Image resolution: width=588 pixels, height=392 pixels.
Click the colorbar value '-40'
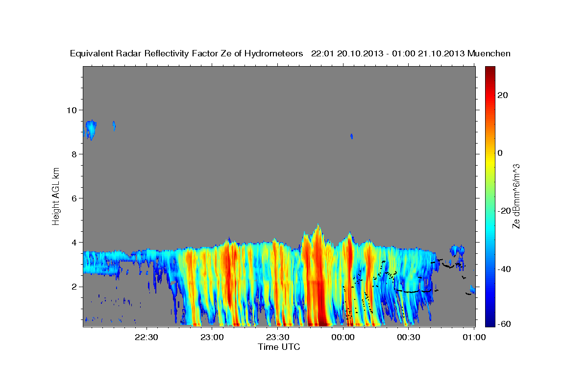point(504,269)
